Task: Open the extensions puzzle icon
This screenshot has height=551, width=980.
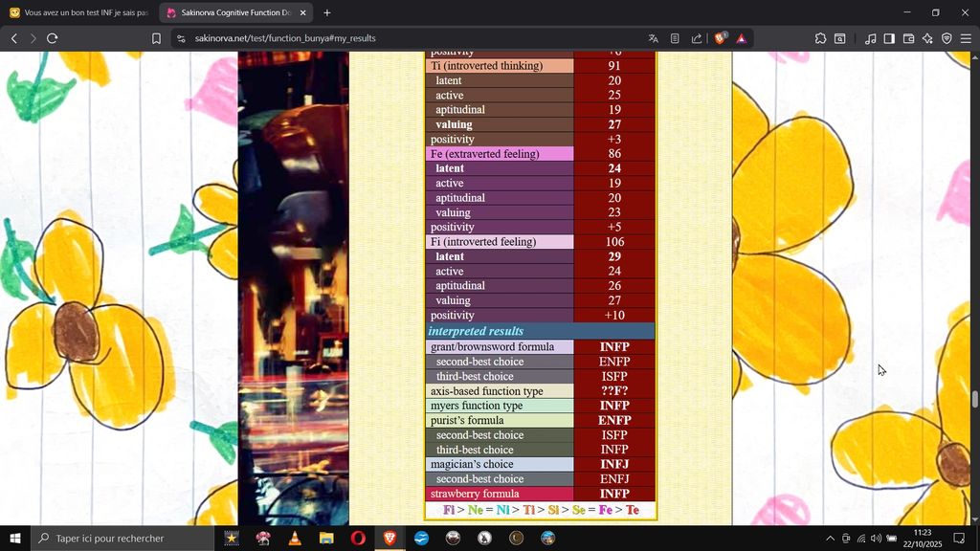Action: pos(820,38)
